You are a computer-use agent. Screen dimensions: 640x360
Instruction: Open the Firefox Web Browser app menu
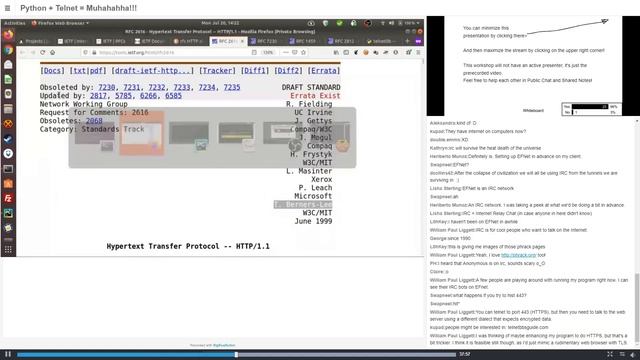tap(60, 23)
